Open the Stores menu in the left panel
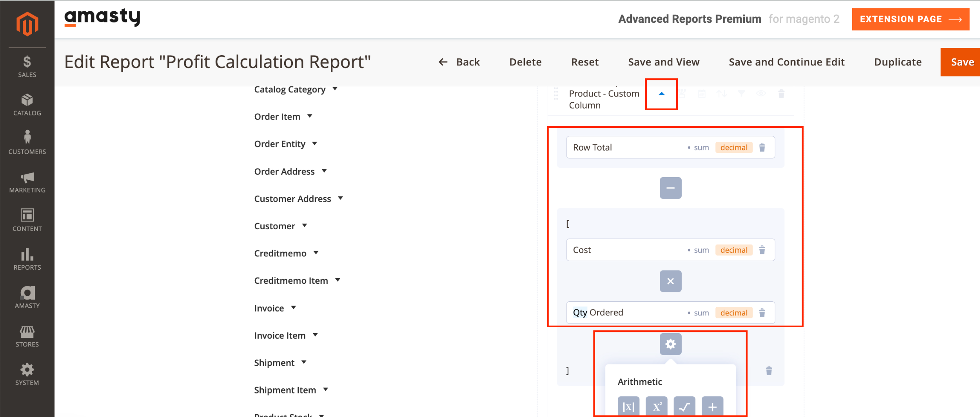This screenshot has width=980, height=417. pos(27,335)
